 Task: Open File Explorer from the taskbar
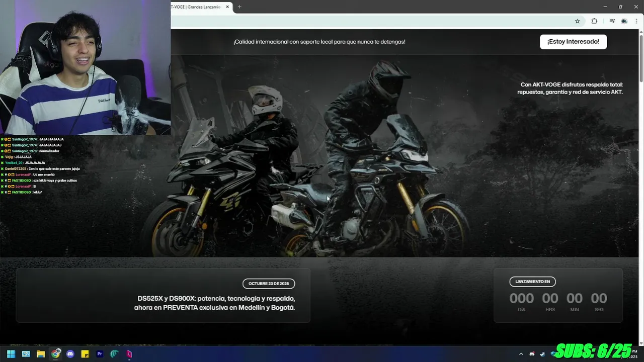tap(41, 354)
